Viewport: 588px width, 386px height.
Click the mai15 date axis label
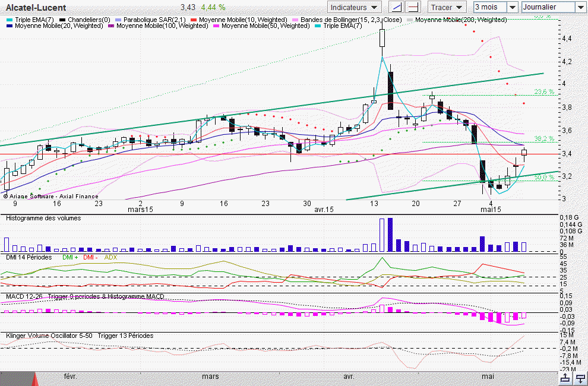[491, 210]
